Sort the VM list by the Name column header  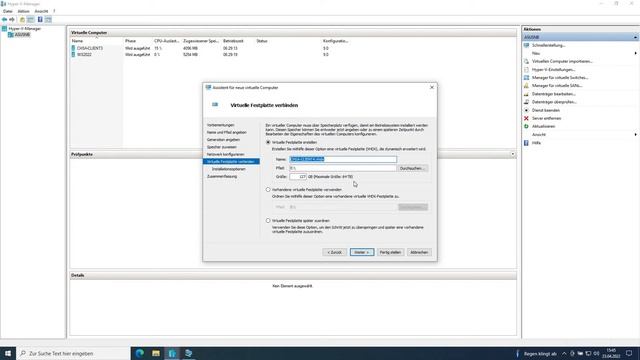(77, 41)
